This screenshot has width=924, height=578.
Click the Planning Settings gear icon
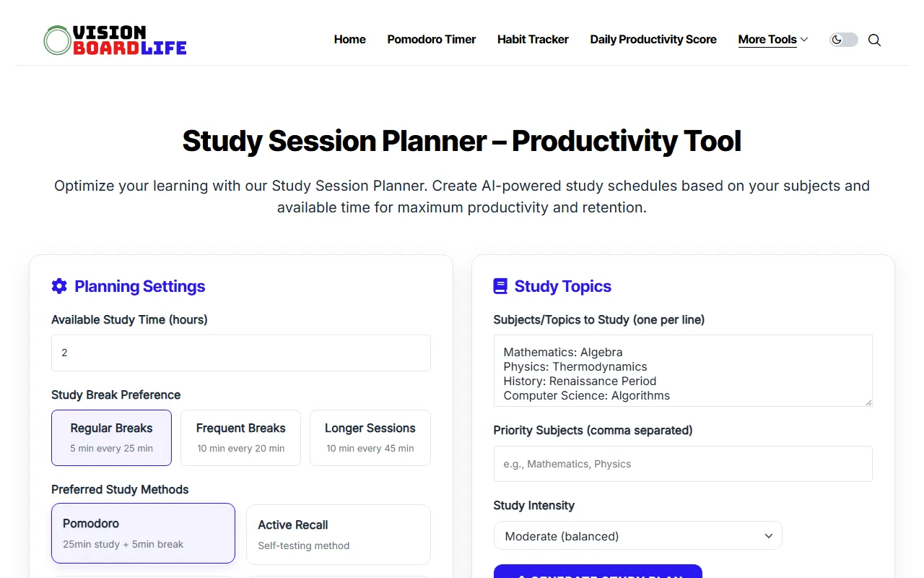coord(59,286)
